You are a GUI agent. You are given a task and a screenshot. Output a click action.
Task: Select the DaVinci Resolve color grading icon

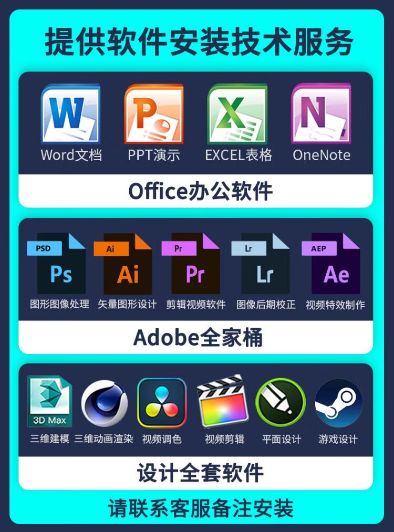[x=162, y=403]
